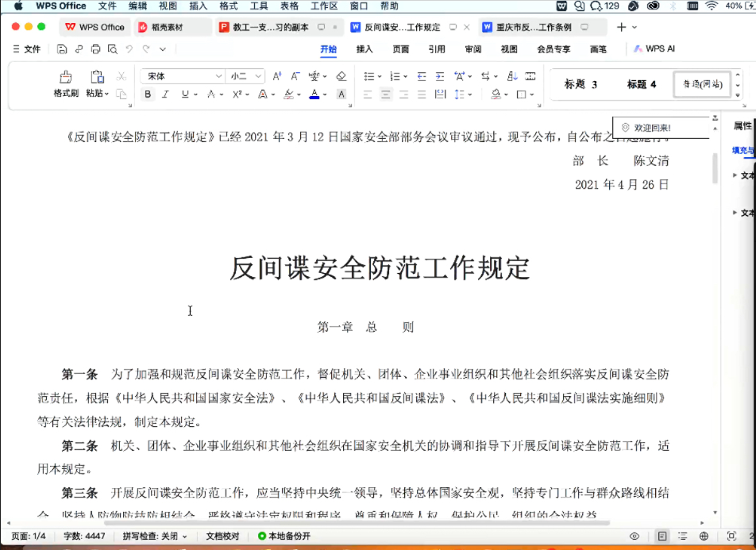Toggle the bulleted list formatting

(370, 76)
